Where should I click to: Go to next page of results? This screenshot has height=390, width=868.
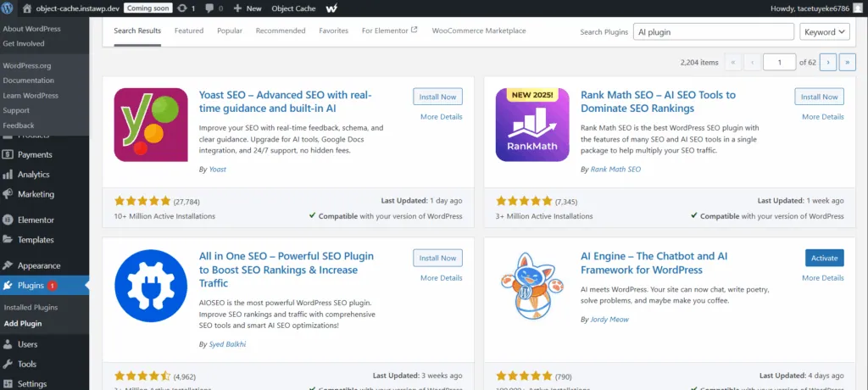pyautogui.click(x=827, y=63)
